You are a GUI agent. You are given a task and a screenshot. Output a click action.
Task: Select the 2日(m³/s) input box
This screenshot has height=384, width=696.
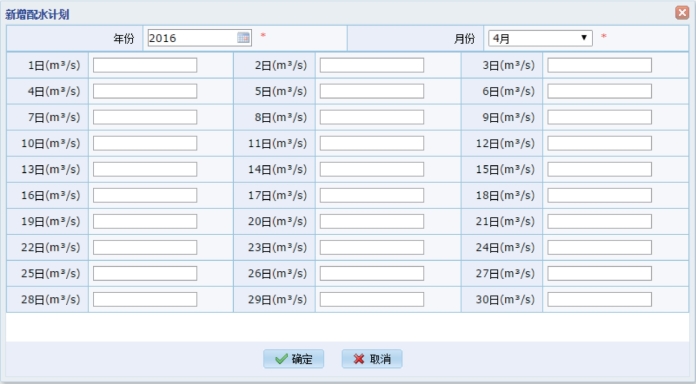click(372, 65)
